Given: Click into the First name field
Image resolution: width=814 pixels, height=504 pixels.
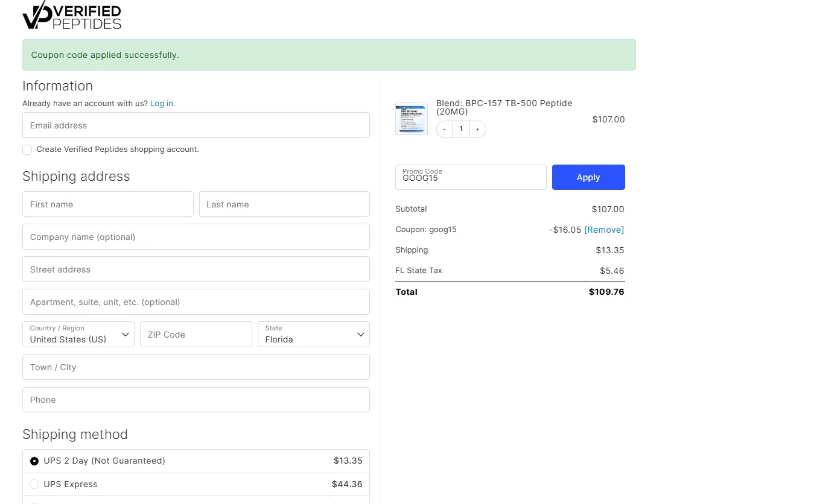Looking at the screenshot, I should (x=107, y=204).
